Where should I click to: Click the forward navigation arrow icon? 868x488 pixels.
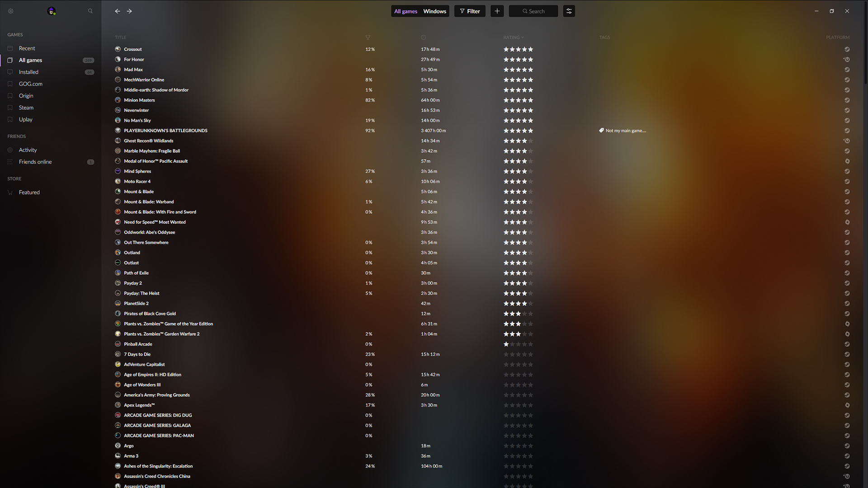[129, 11]
